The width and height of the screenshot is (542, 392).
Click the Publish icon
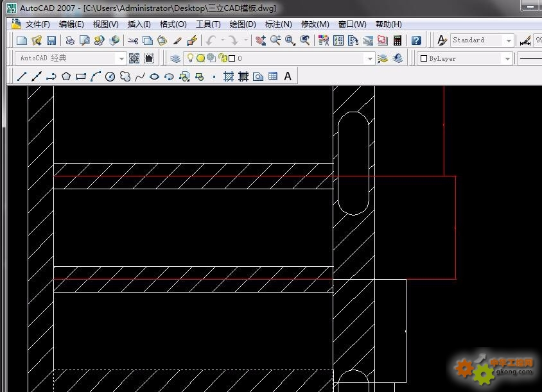pos(99,41)
